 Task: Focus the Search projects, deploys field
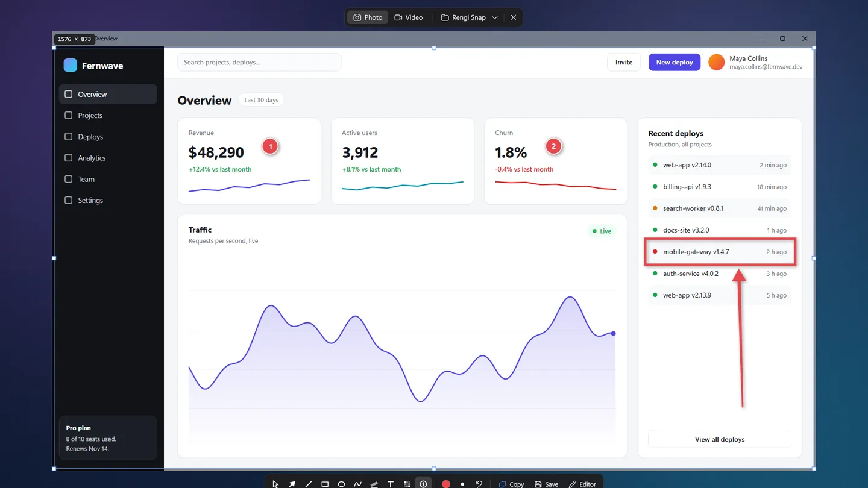[x=259, y=62]
